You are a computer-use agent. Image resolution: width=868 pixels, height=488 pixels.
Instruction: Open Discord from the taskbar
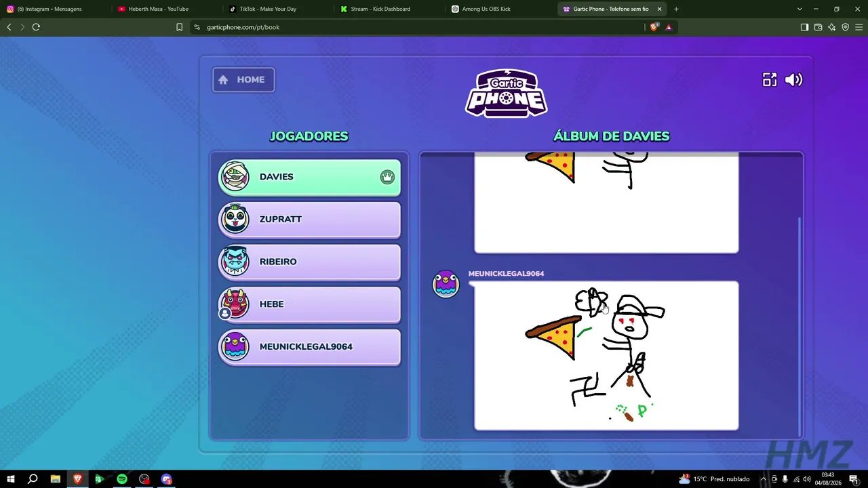[x=167, y=479]
